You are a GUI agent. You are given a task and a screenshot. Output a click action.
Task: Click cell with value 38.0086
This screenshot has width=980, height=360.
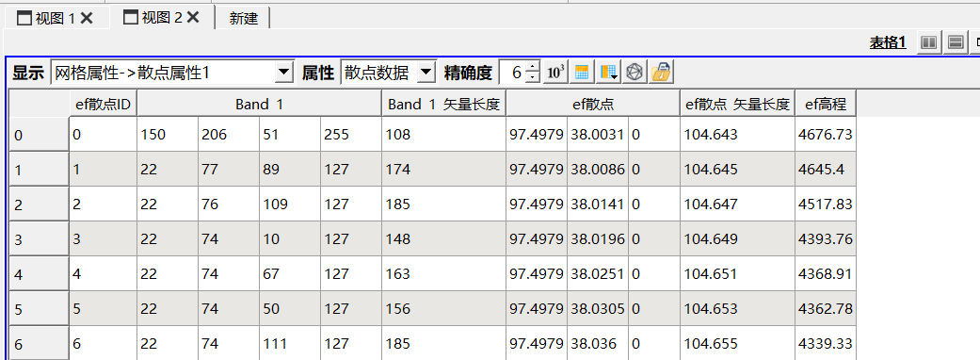(598, 169)
